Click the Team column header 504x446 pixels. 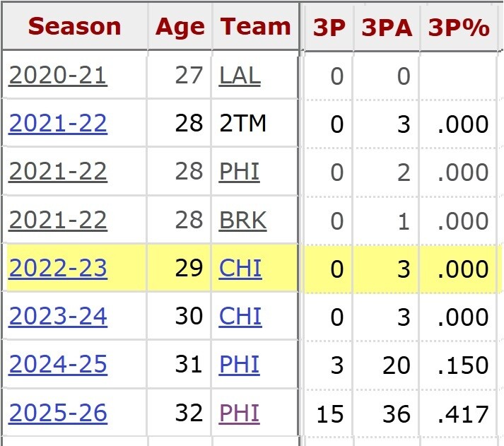coord(255,27)
